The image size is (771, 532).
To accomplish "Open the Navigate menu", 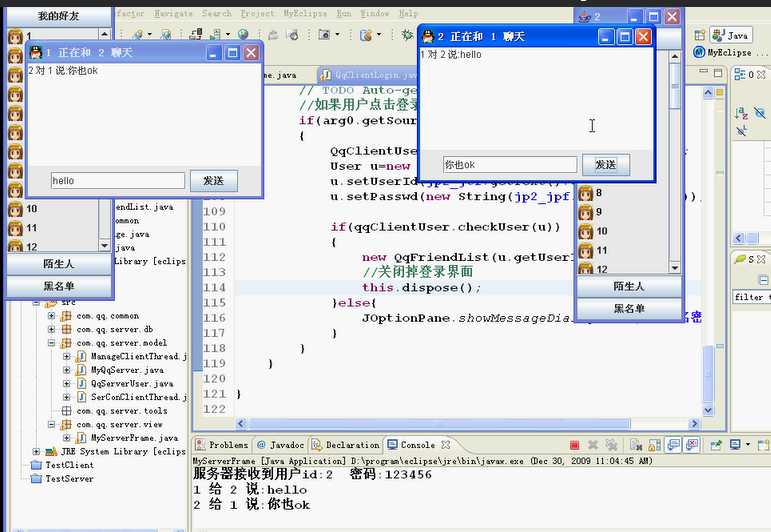I will tap(173, 13).
